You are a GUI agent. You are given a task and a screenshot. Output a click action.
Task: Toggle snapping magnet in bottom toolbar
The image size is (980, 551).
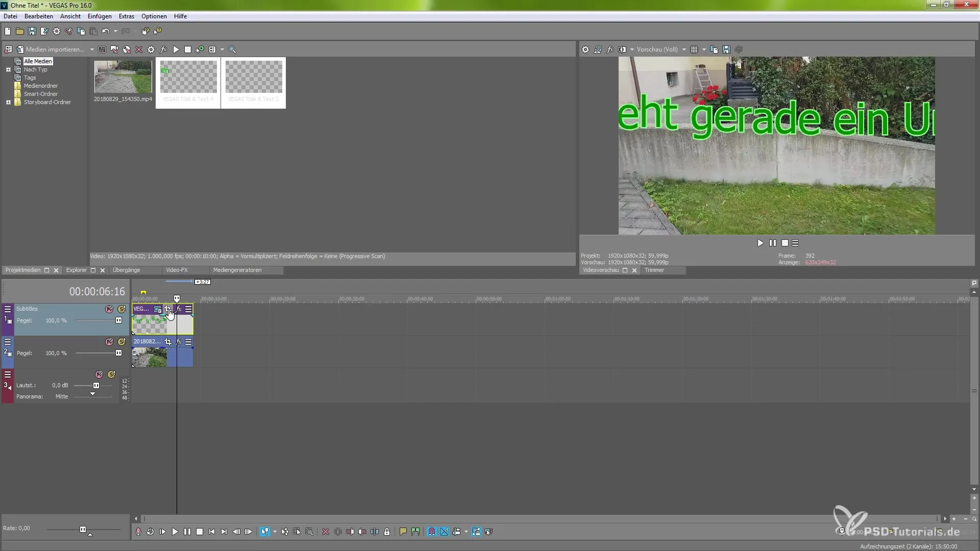click(432, 532)
